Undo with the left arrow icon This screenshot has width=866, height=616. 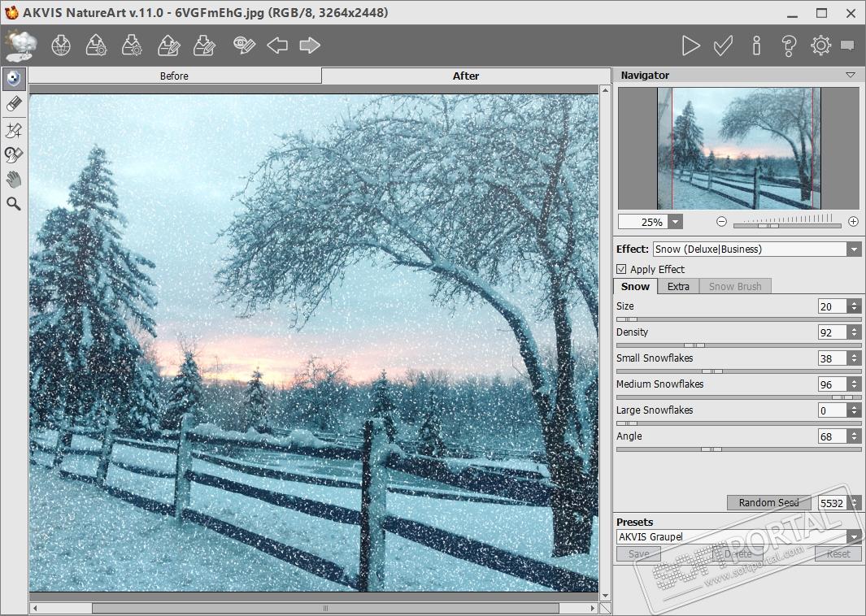click(277, 46)
